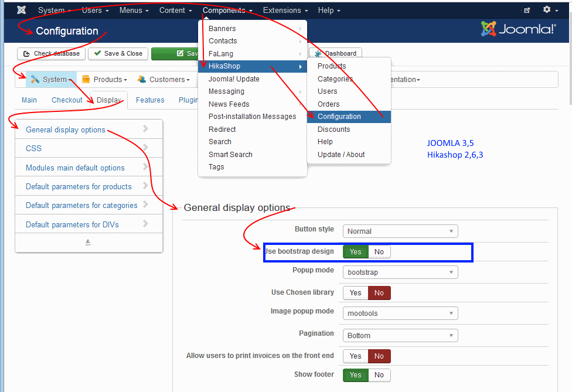Choose Help in the HikaShop submenu
Image resolution: width=572 pixels, height=392 pixels.
coord(349,141)
